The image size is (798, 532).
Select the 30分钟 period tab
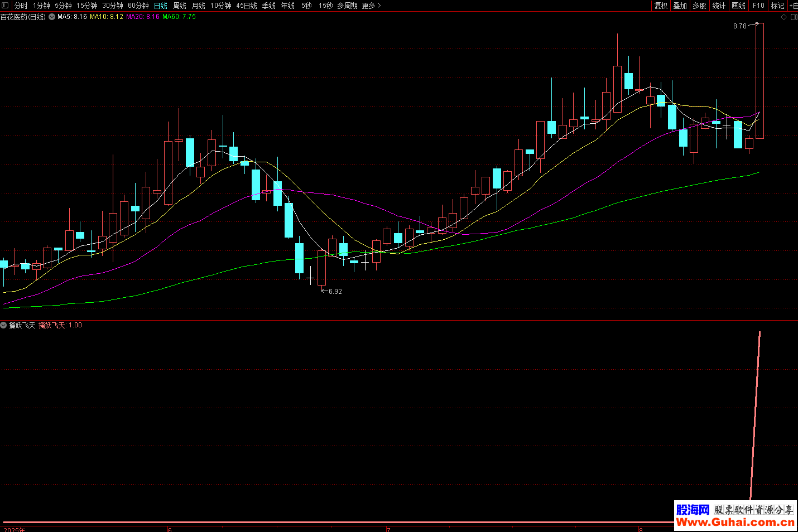point(113,6)
